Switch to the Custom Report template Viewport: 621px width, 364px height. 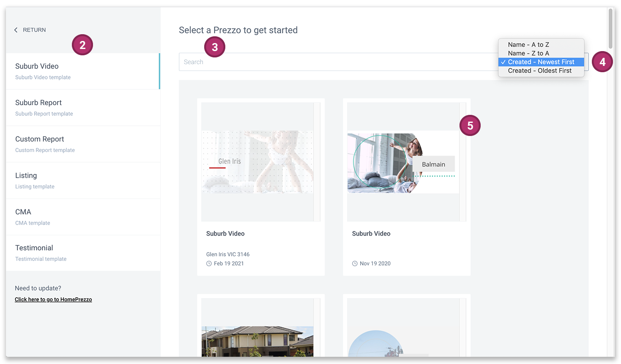(x=83, y=144)
